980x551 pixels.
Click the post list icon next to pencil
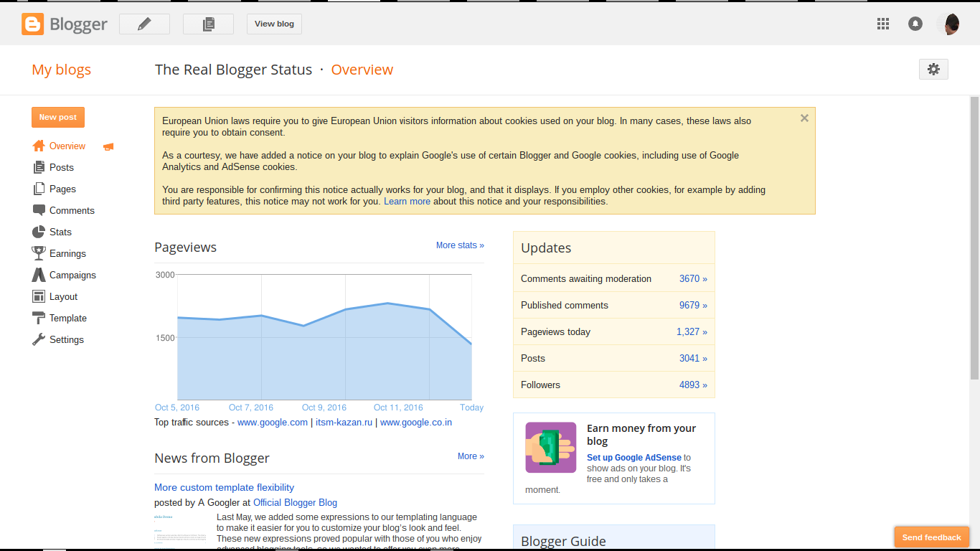point(208,23)
